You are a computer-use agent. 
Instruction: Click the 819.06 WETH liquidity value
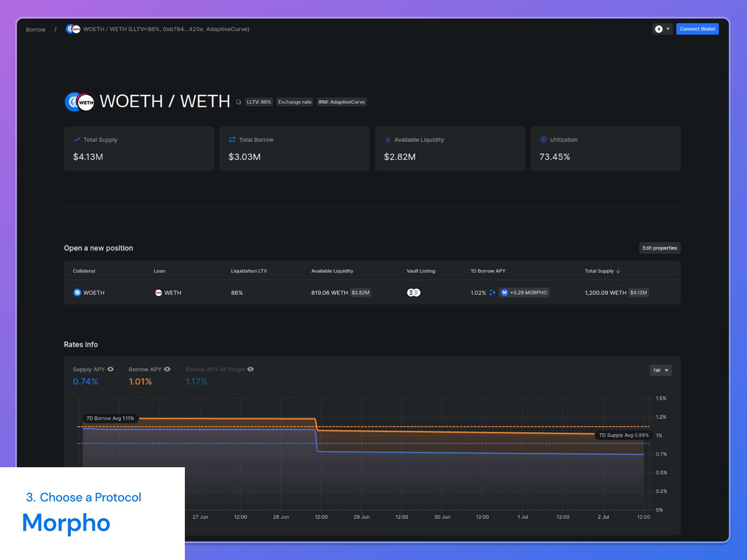[330, 293]
